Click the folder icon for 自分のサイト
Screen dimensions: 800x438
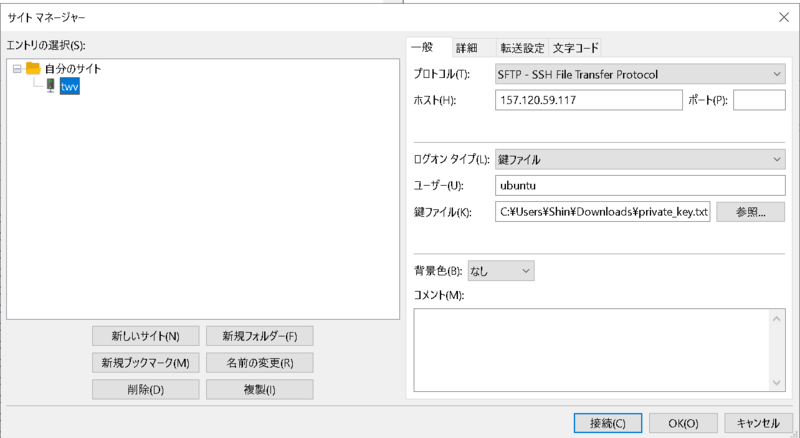33,68
